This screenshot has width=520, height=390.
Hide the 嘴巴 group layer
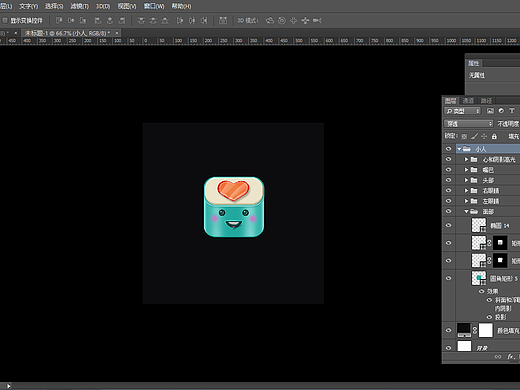(449, 170)
